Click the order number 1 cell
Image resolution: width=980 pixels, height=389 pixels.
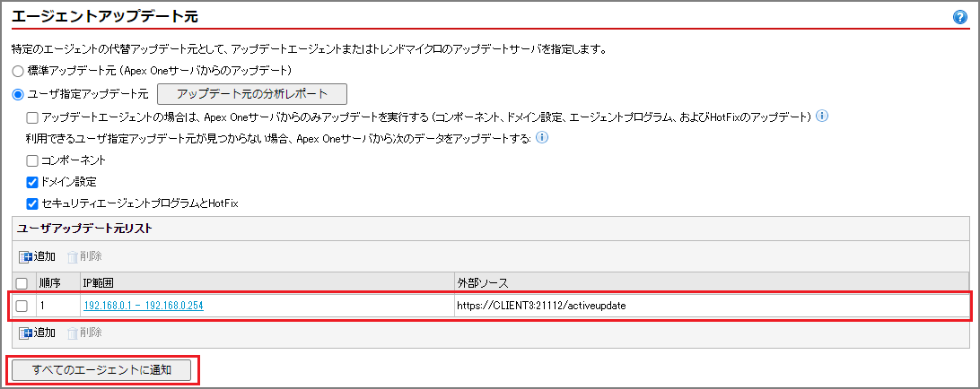(58, 306)
